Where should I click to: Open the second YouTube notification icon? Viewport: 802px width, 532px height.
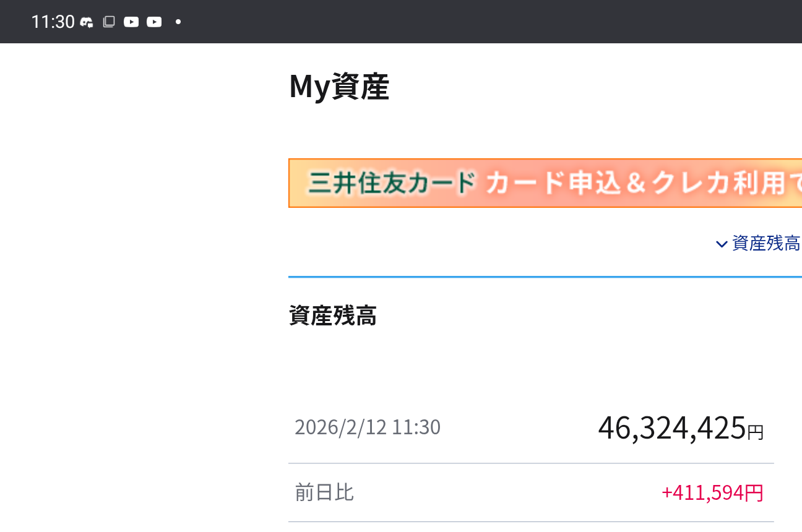(154, 22)
